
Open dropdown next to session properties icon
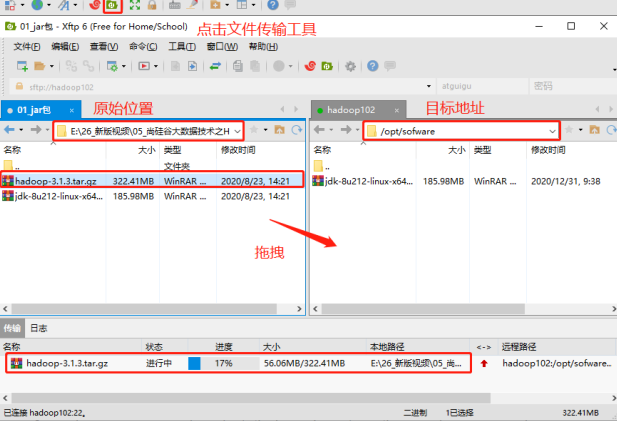(124, 66)
